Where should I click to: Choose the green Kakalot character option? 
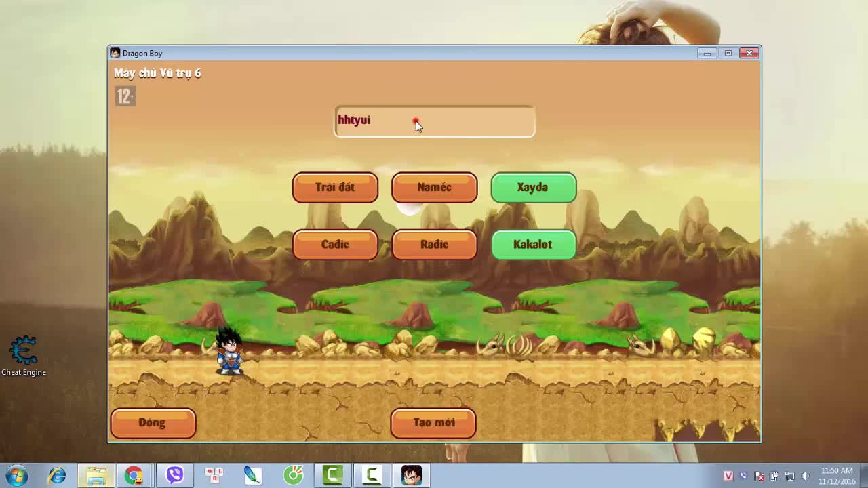533,245
